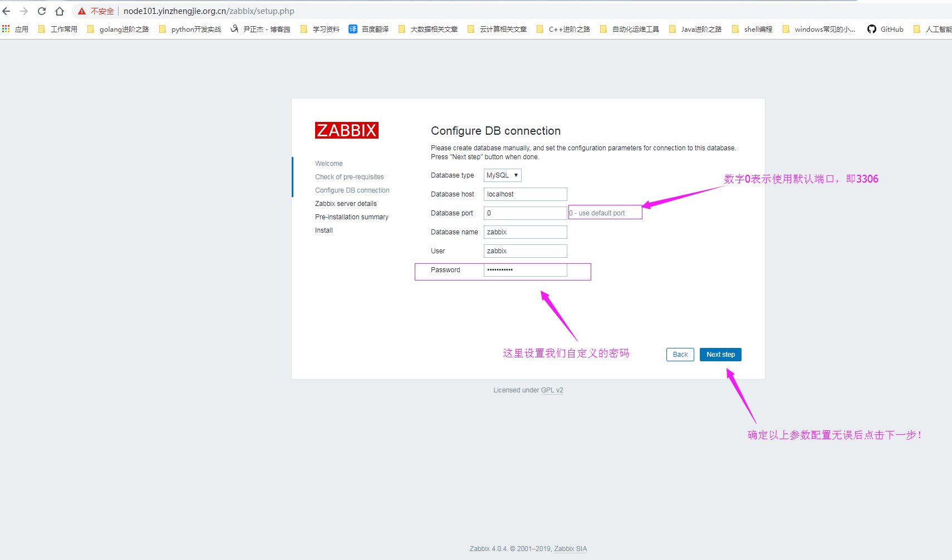This screenshot has height=560, width=952.
Task: Open the Database type MySQL dropdown
Action: 503,175
